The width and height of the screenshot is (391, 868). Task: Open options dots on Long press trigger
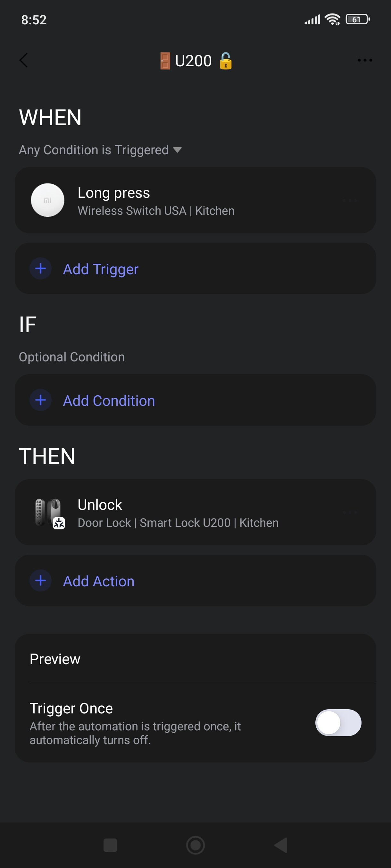(x=350, y=200)
